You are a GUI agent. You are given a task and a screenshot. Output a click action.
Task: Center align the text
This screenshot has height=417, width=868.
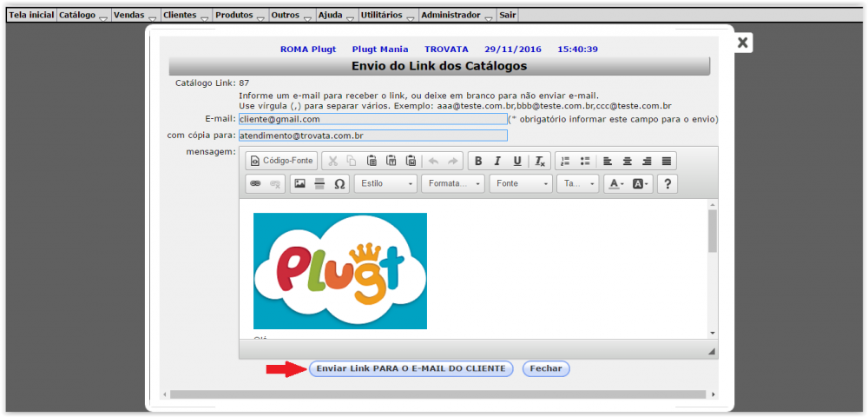click(x=628, y=161)
